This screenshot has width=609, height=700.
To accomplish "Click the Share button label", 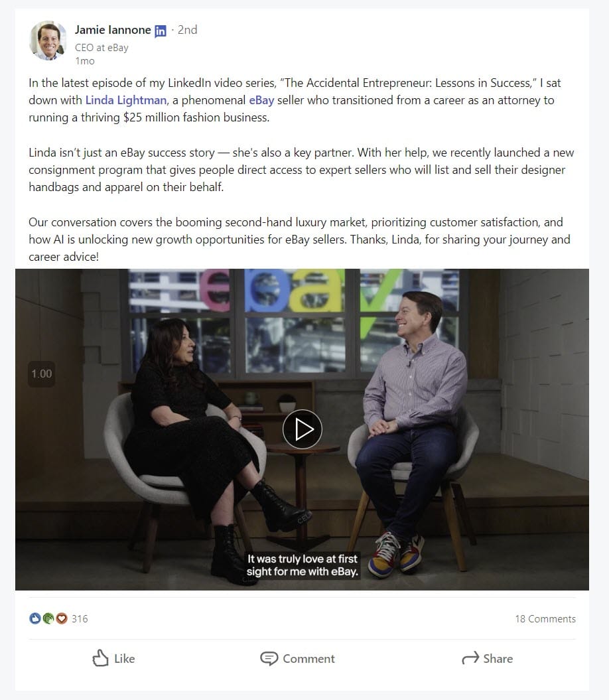I will coord(498,659).
